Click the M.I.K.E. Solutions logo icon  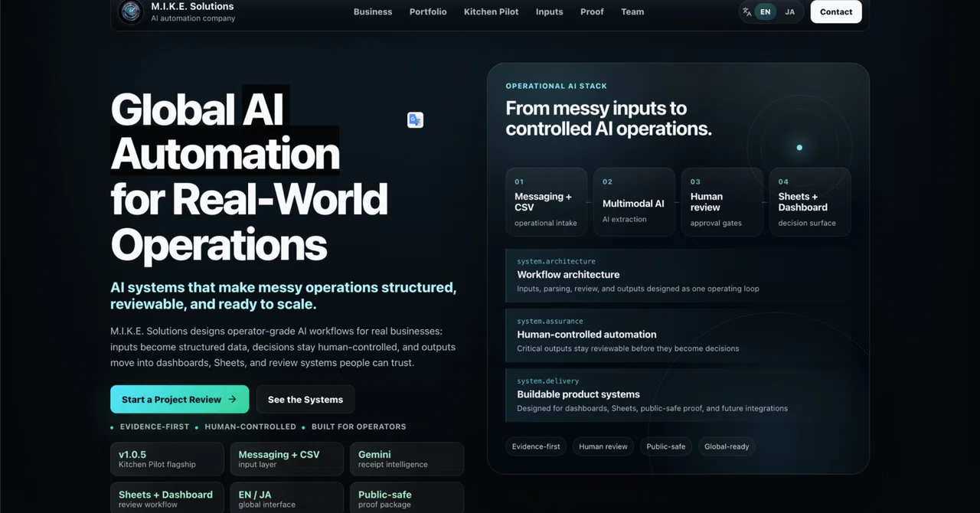131,11
